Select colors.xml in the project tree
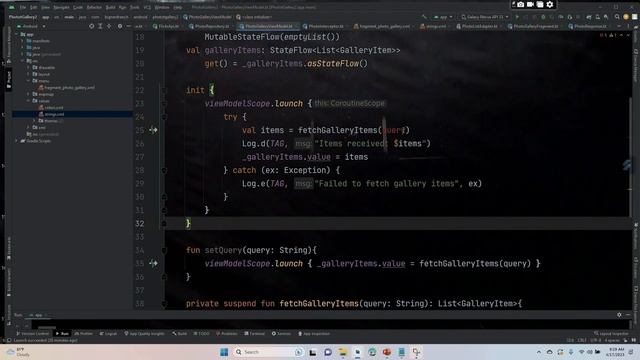 tap(51, 107)
